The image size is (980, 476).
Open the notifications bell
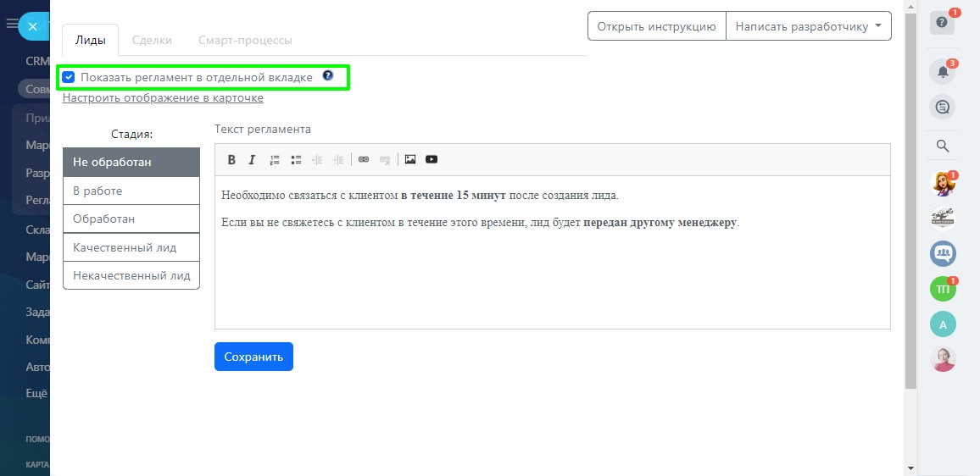(x=942, y=72)
